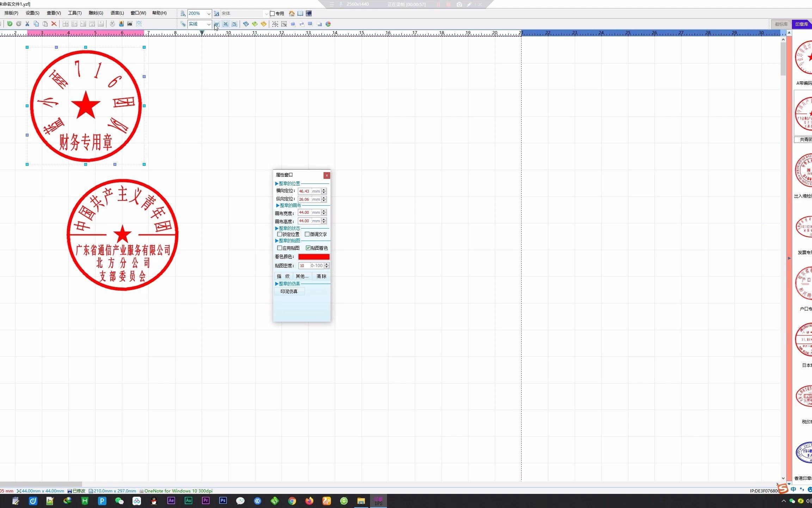The width and height of the screenshot is (812, 508).
Task: Open WeChat from the taskbar
Action: coord(119,501)
